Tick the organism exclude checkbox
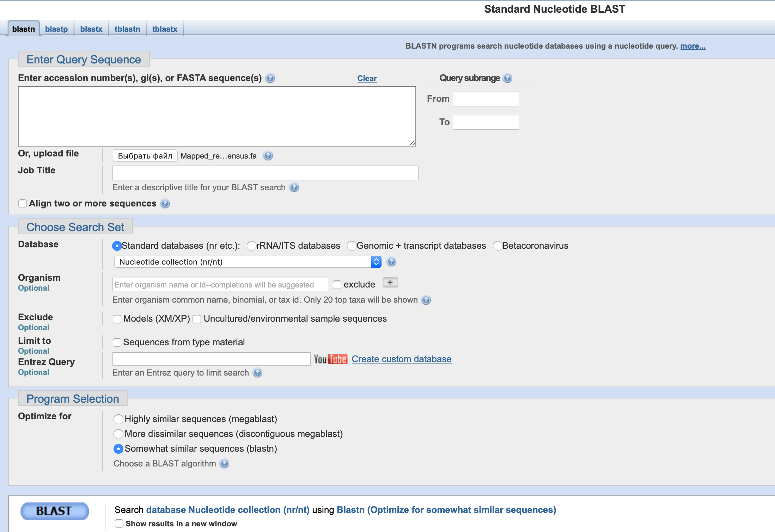775x532 pixels. click(x=337, y=285)
